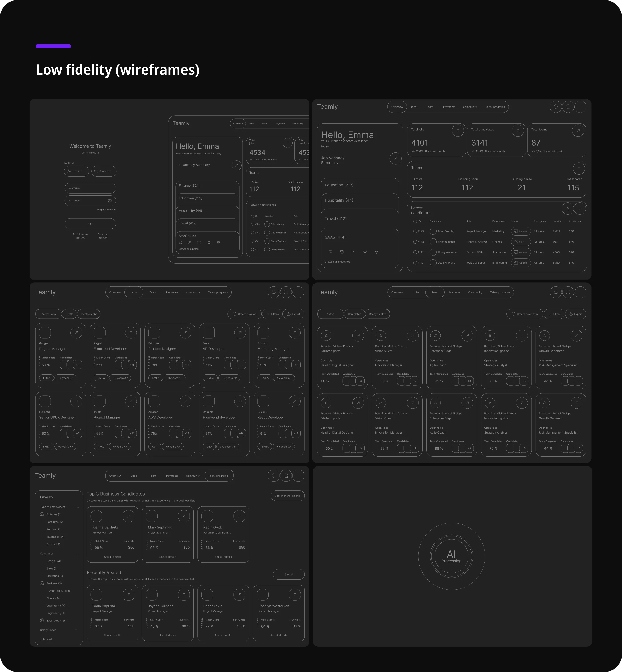Viewport: 622px width, 672px height.
Task: Open the Total teams card arrow
Action: (x=578, y=131)
